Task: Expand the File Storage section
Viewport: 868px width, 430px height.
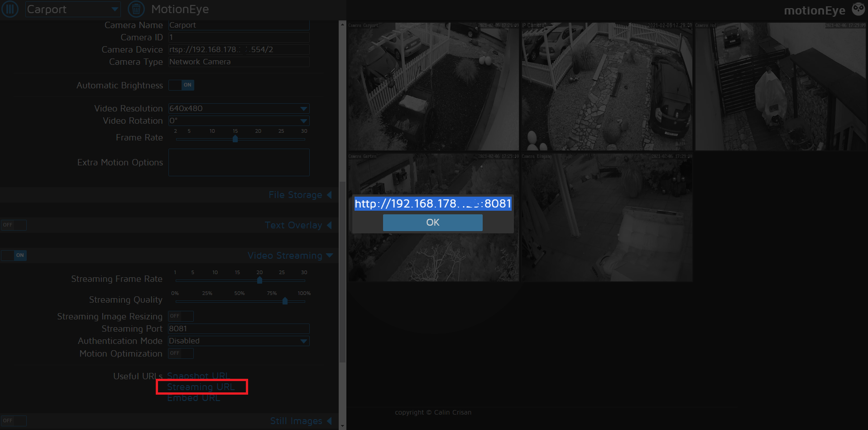Action: [x=300, y=195]
